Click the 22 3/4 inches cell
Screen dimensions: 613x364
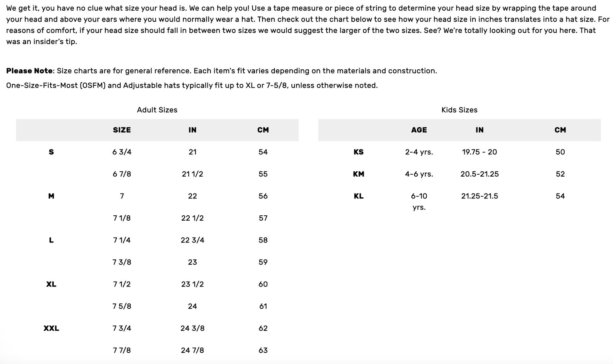[x=192, y=240]
